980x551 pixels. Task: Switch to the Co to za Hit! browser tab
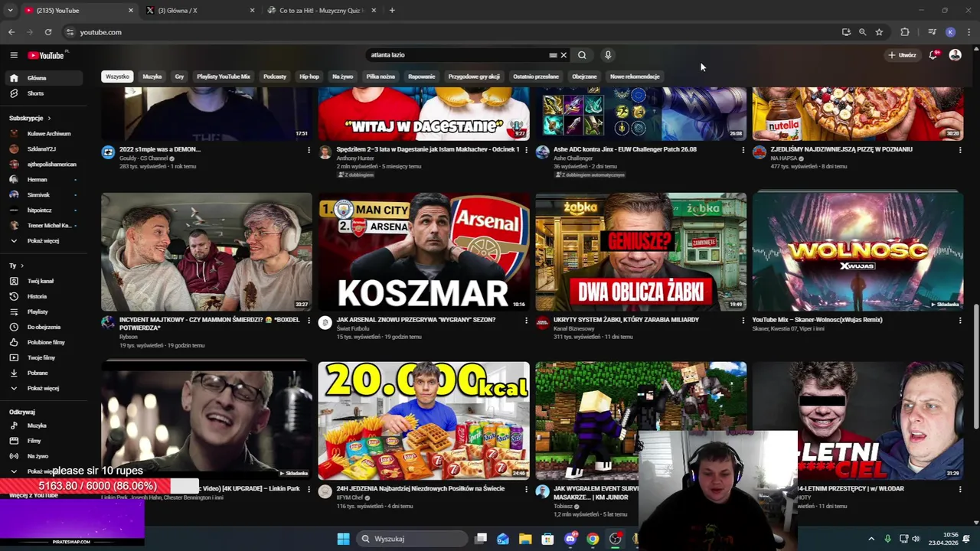[x=320, y=11]
